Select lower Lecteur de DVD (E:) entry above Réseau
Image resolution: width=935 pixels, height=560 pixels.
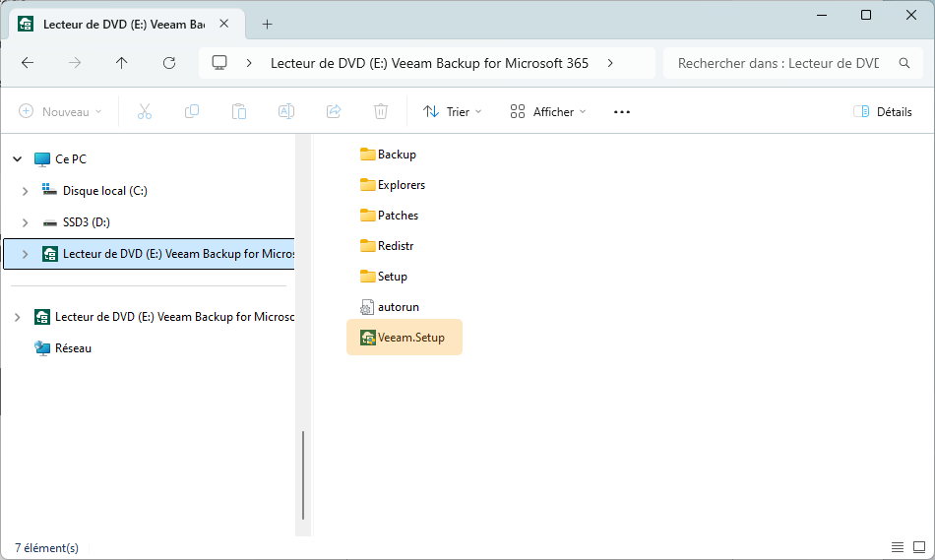click(164, 317)
